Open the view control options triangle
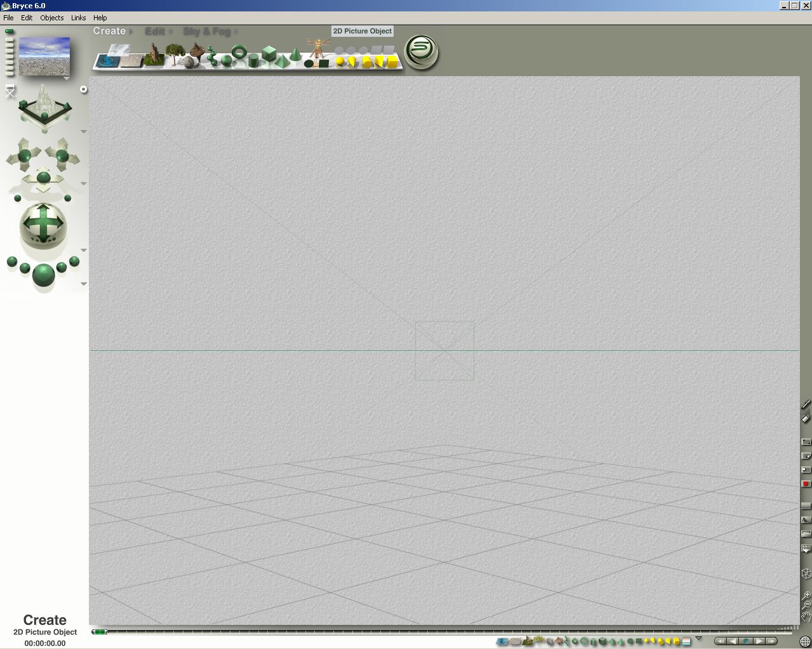Screen dimensions: 812x649 pos(83,131)
